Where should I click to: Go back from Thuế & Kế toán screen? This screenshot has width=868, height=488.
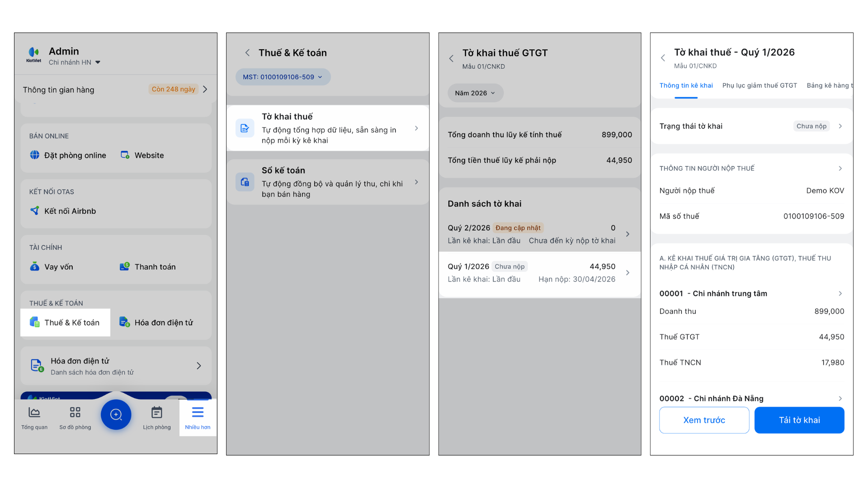tap(247, 53)
